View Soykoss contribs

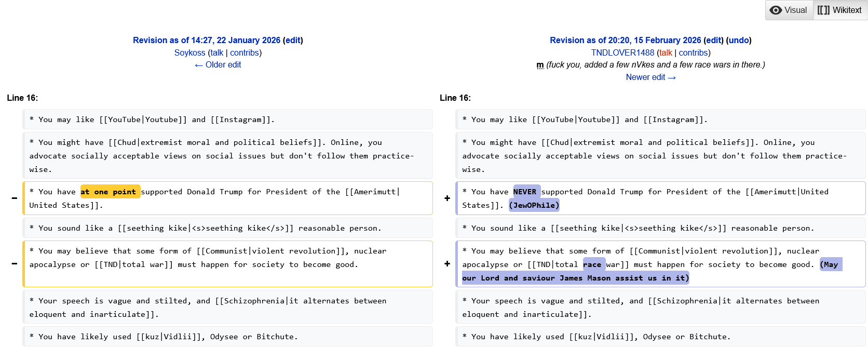245,52
